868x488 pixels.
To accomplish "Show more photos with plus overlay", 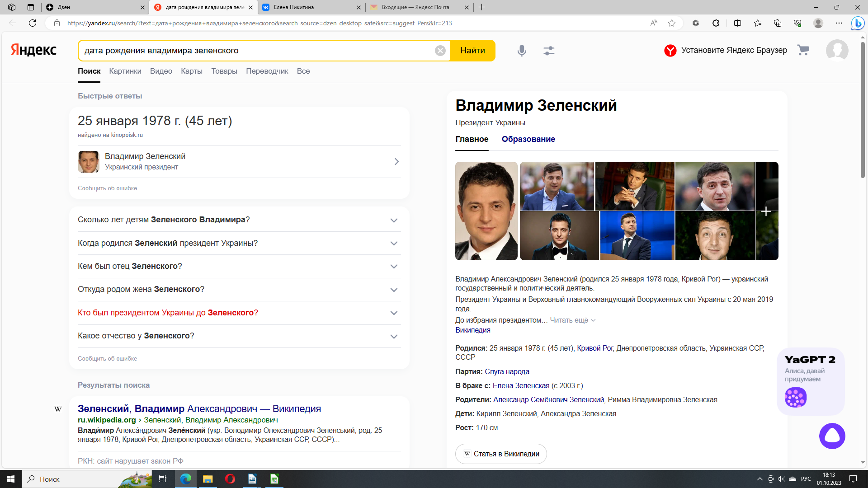I will click(x=766, y=211).
